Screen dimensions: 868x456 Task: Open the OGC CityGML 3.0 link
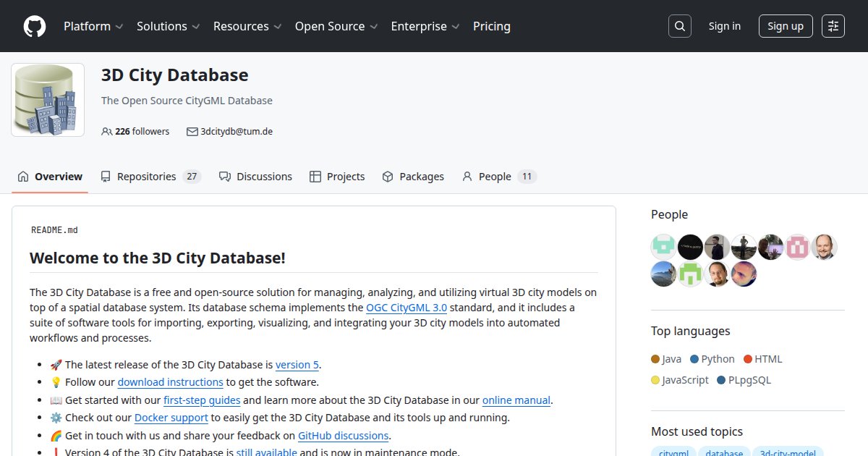(x=407, y=308)
